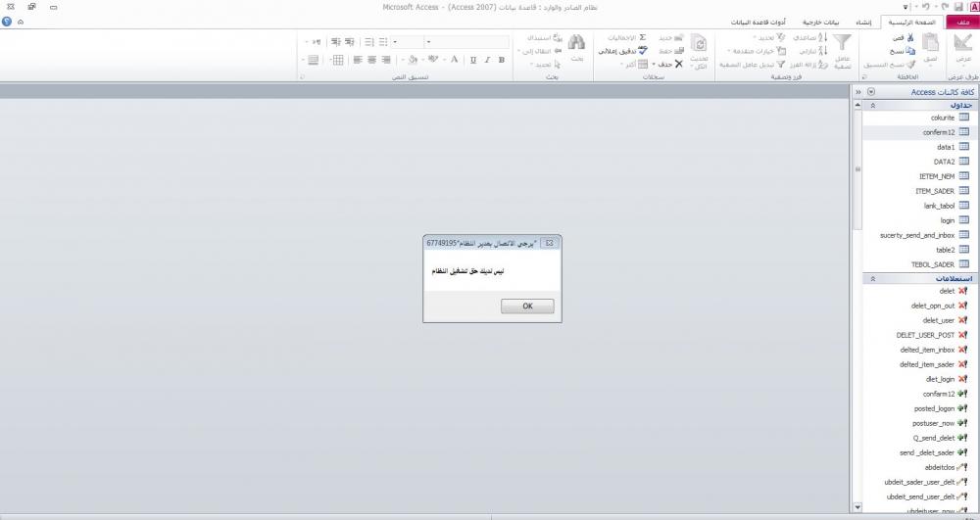Toggle Bold formatting
The image size is (980, 520).
(x=501, y=60)
